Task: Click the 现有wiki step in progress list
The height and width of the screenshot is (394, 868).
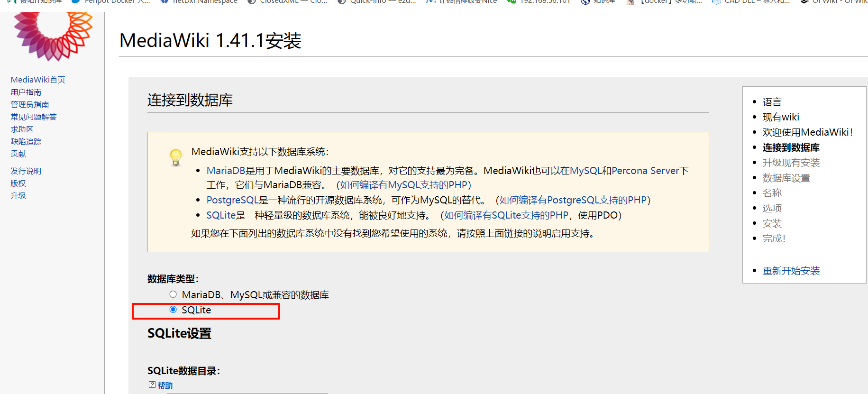Action: [x=781, y=117]
